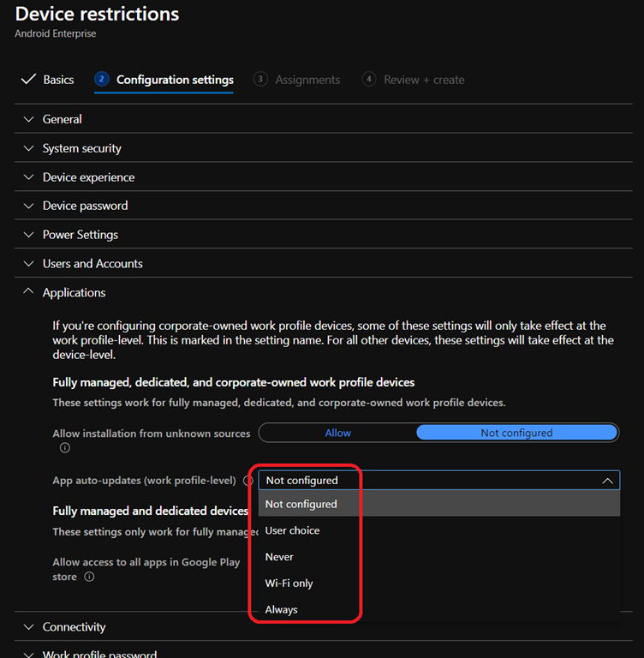Set unknown sources installation to Allow
The image size is (644, 658).
point(338,433)
